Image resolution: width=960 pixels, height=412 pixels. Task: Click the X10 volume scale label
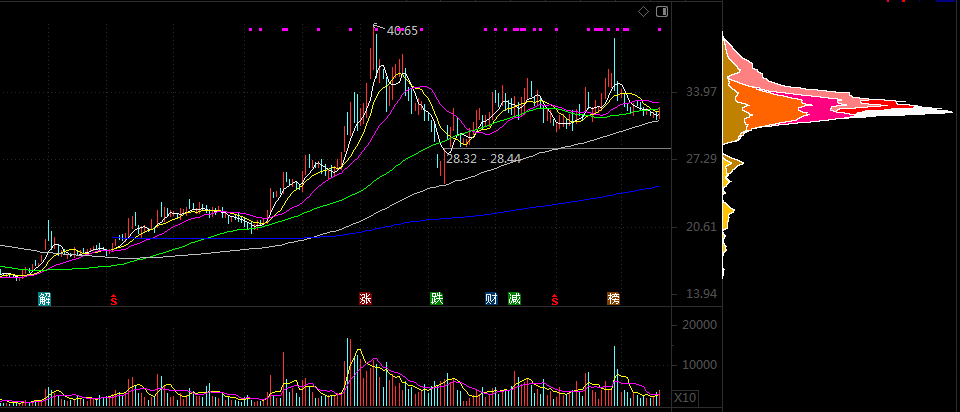[x=685, y=398]
